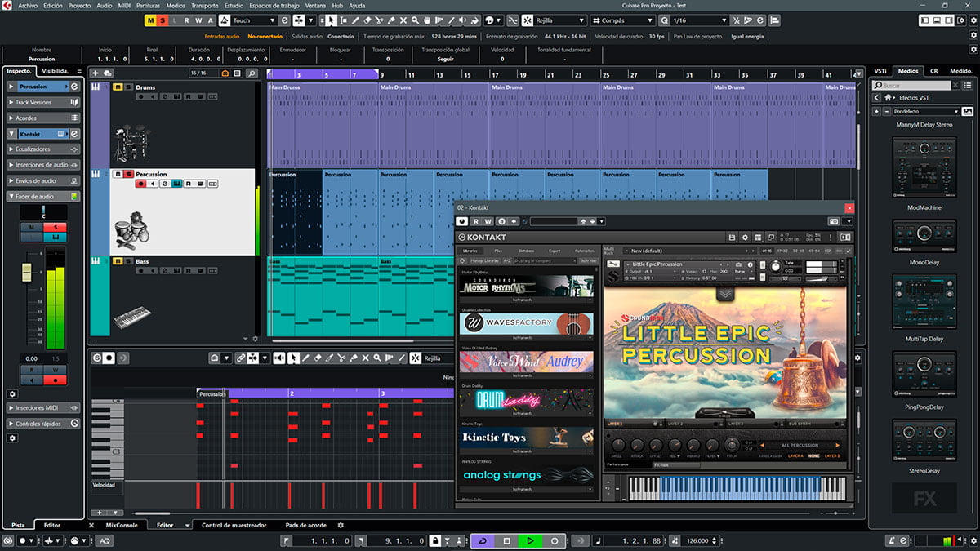Select the Erase tool in main toolbar
Image resolution: width=980 pixels, height=551 pixels.
[367, 20]
